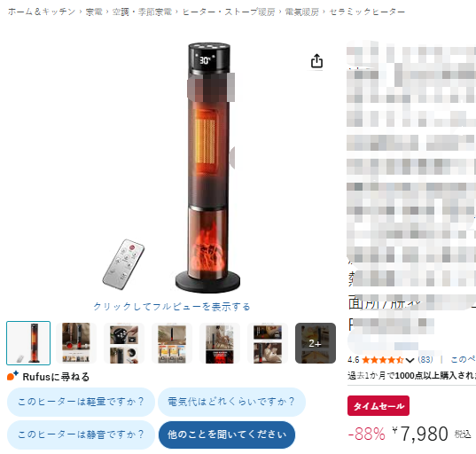Click the Rufus orange sparkle icon

12,376
